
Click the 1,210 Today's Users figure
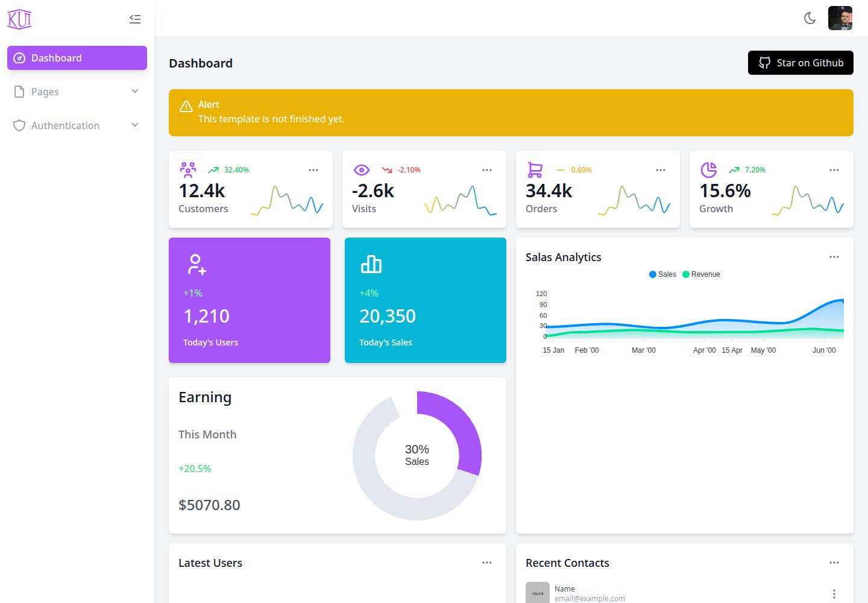tap(207, 316)
